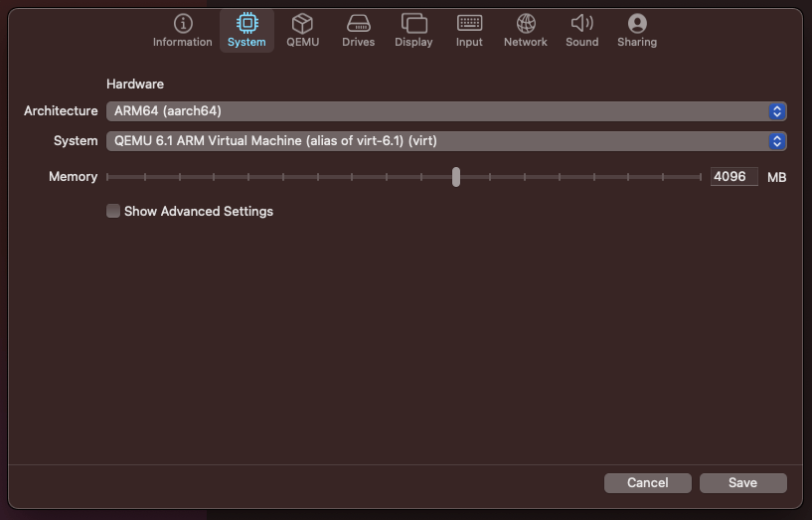Click the Hardware section heading
Viewport: 812px width, 520px height.
tap(135, 84)
